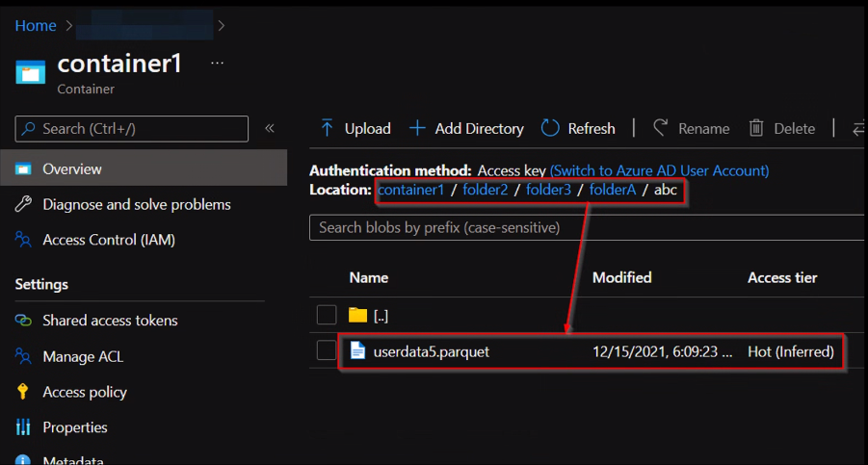Click the Manage ACL people icon
This screenshot has height=465, width=868.
23,356
